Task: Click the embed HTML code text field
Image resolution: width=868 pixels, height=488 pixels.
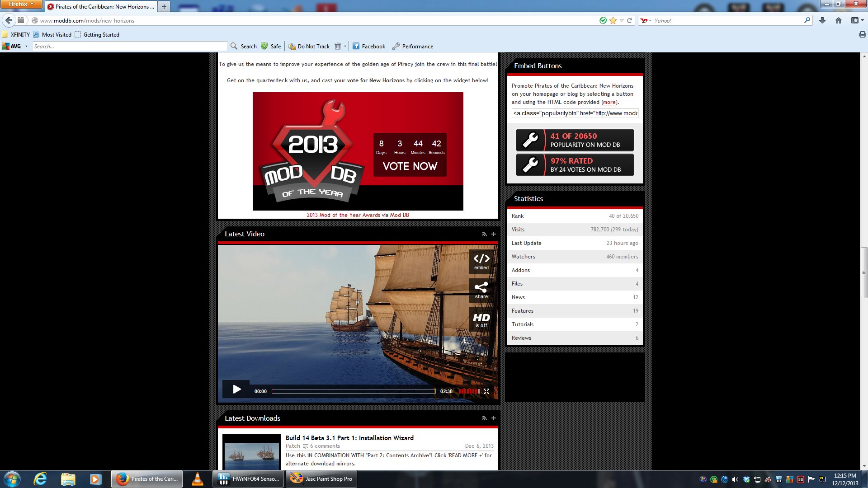Action: [x=575, y=113]
